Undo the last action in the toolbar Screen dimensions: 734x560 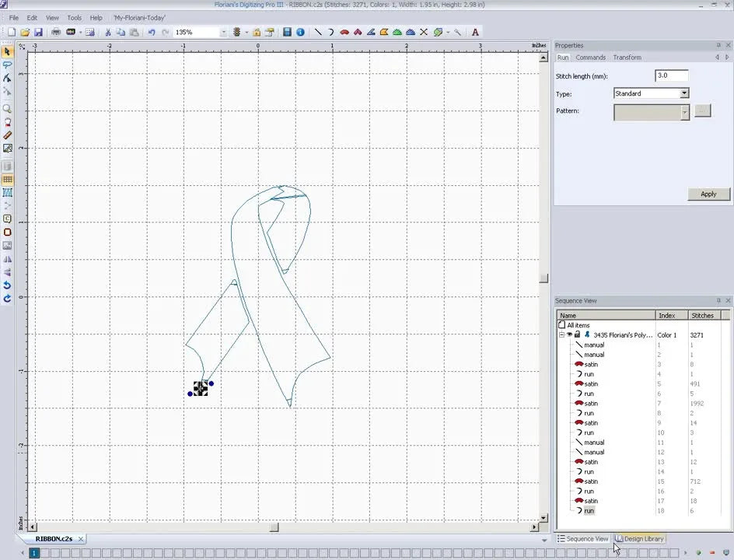point(152,33)
